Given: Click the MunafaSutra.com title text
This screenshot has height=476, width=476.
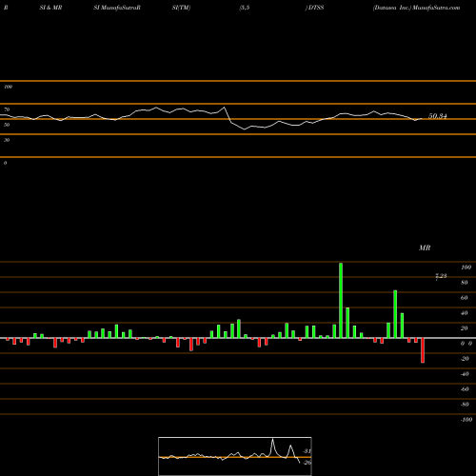Looking at the screenshot, I should [436, 8].
